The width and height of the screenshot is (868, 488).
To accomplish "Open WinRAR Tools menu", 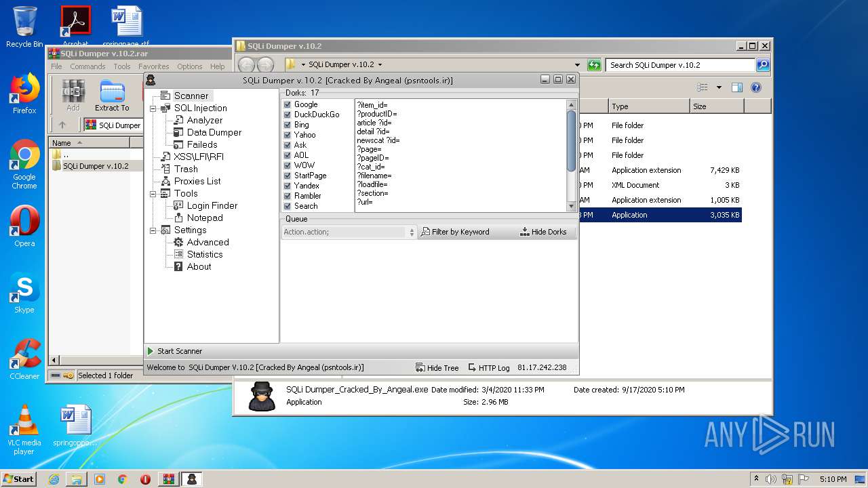I will click(x=122, y=66).
